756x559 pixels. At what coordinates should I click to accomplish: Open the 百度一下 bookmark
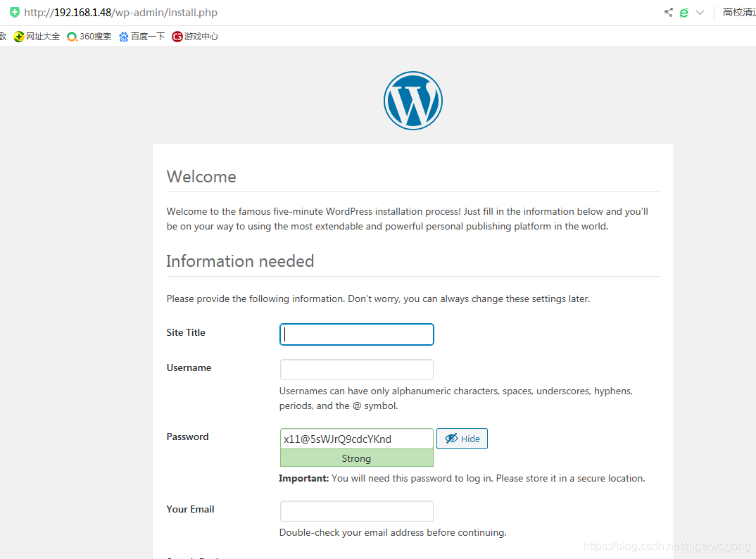(x=141, y=37)
